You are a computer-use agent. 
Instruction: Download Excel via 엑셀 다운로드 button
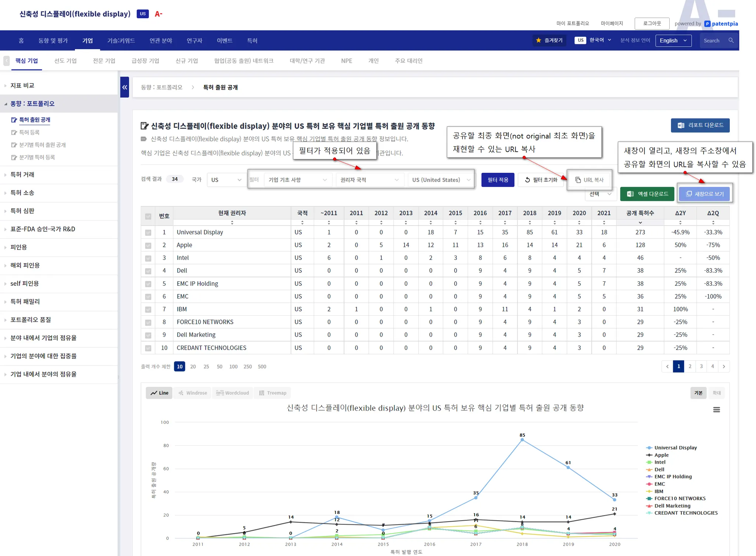tap(647, 194)
